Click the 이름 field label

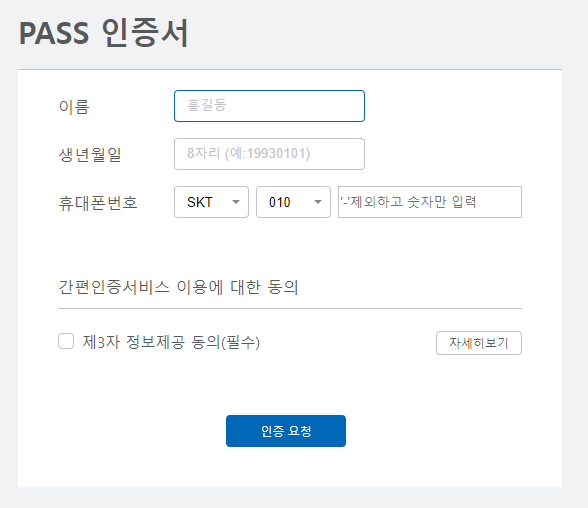(x=74, y=106)
